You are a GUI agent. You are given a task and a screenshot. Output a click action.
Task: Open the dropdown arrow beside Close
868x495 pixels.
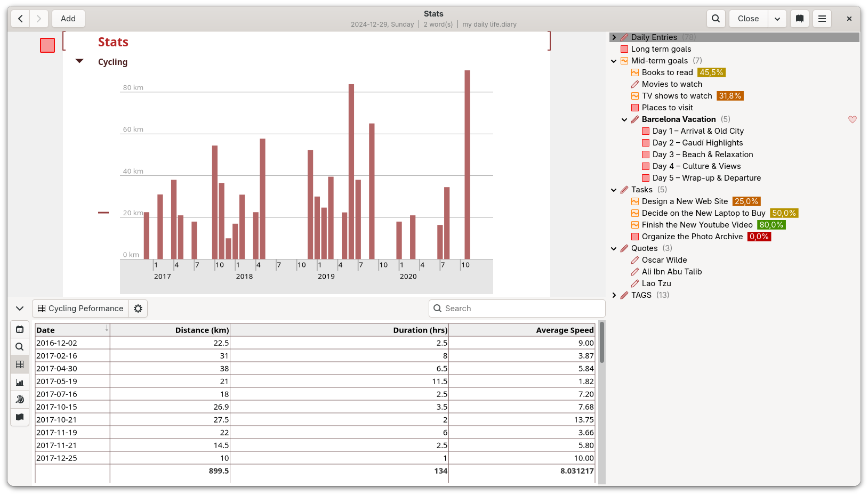(777, 19)
